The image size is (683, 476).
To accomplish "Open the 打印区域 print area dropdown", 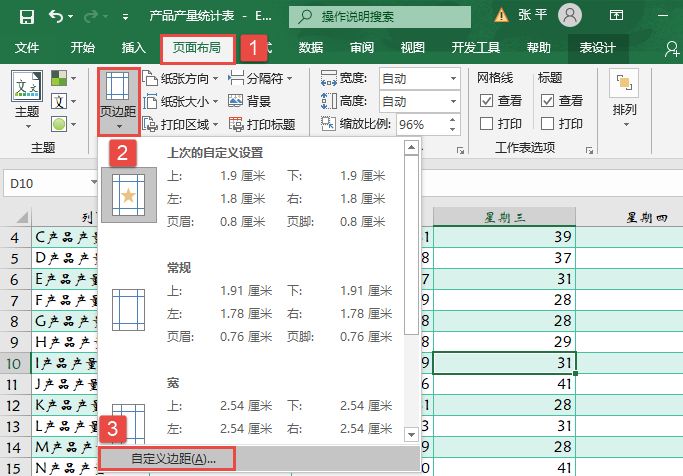I will tap(181, 125).
